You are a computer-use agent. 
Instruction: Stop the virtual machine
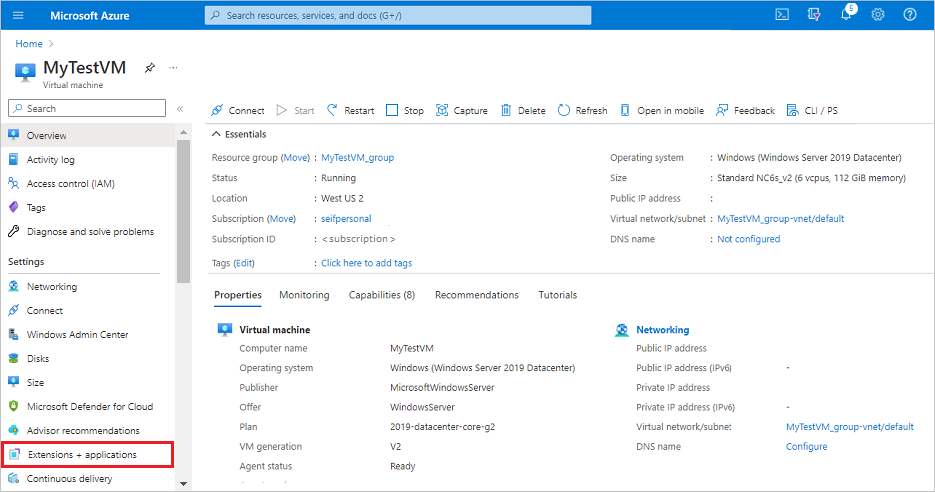405,111
